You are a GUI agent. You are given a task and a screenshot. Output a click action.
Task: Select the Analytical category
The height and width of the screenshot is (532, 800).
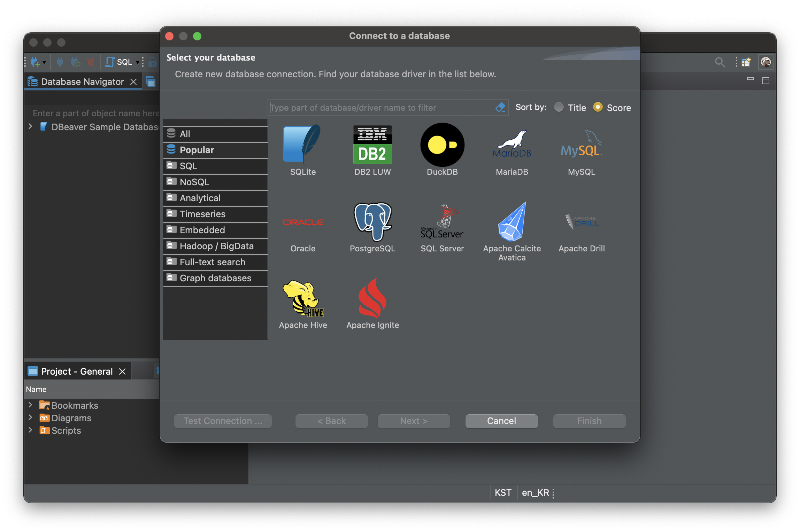pyautogui.click(x=215, y=198)
